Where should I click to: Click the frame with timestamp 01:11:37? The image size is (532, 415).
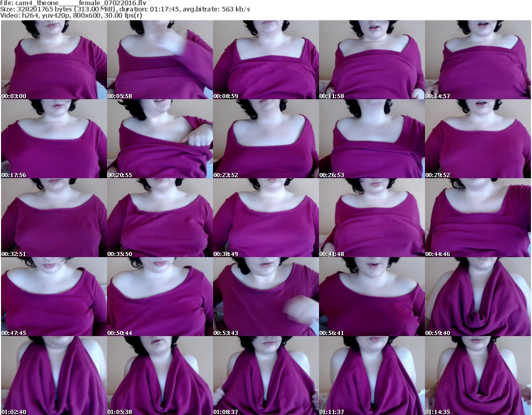pos(372,376)
